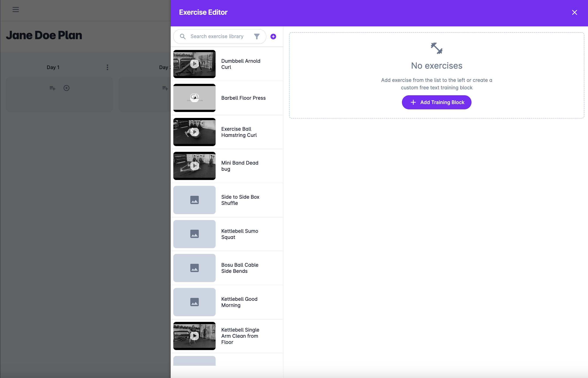The width and height of the screenshot is (588, 378).
Task: Click the purple add exercise plus icon
Action: 273,36
